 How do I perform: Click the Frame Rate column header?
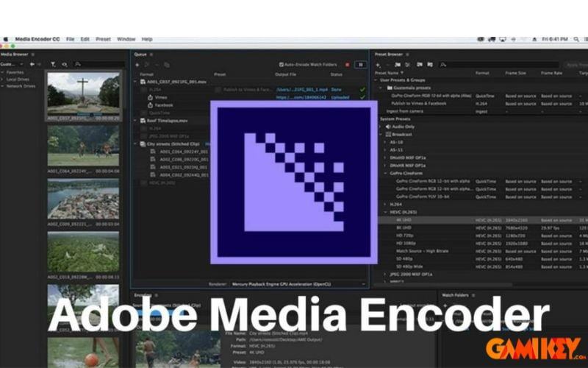[x=552, y=73]
